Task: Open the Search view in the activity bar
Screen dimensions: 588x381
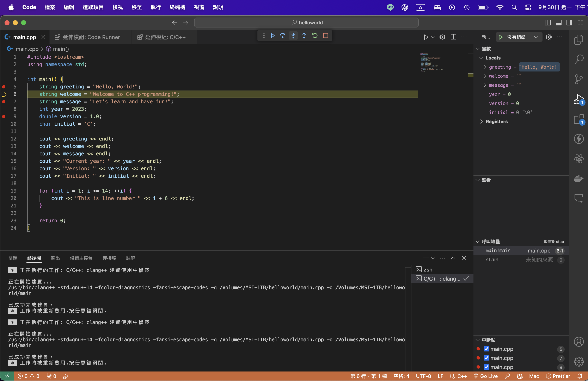Action: [x=579, y=60]
